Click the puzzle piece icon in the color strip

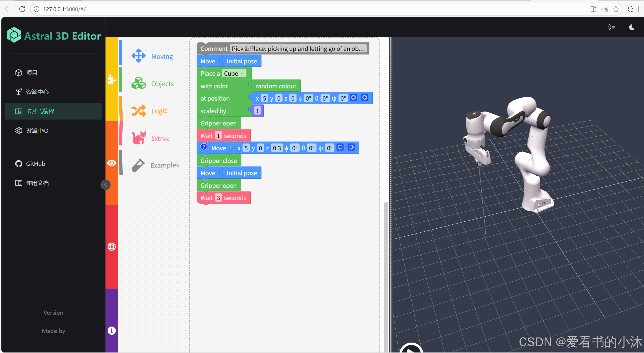tap(112, 79)
